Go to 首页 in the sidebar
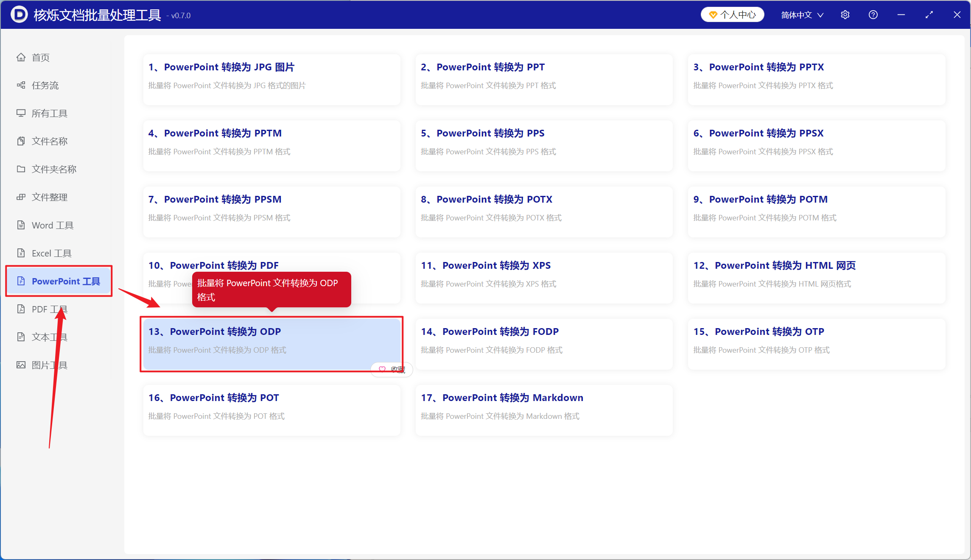This screenshot has height=560, width=971. pyautogui.click(x=59, y=57)
